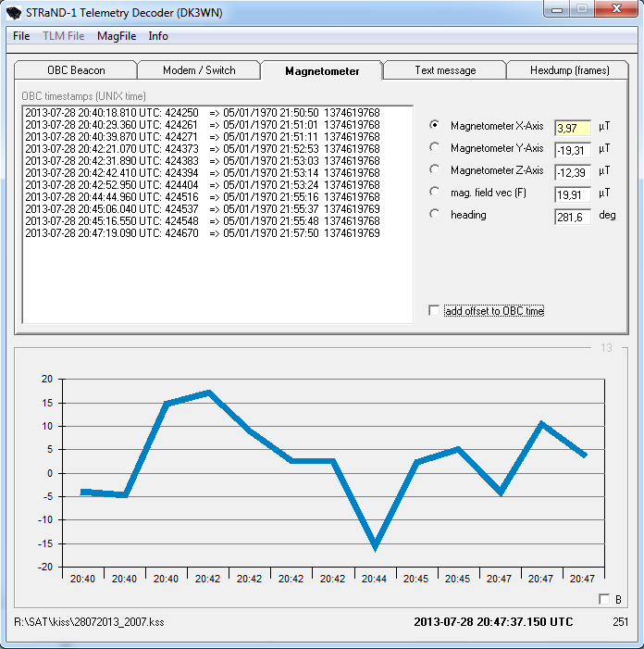The height and width of the screenshot is (649, 644).
Task: Select the Magnetometer Z-Axis radio button
Action: [x=436, y=170]
